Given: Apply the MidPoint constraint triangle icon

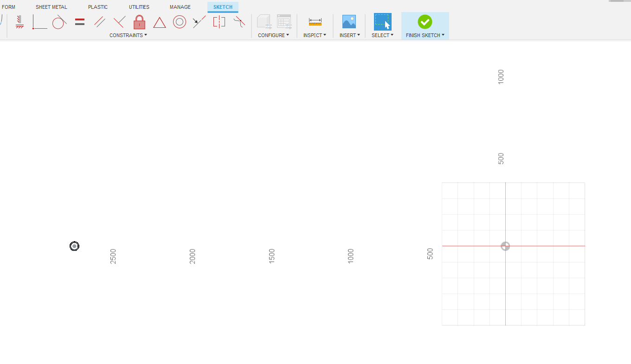Looking at the screenshot, I should (x=159, y=22).
